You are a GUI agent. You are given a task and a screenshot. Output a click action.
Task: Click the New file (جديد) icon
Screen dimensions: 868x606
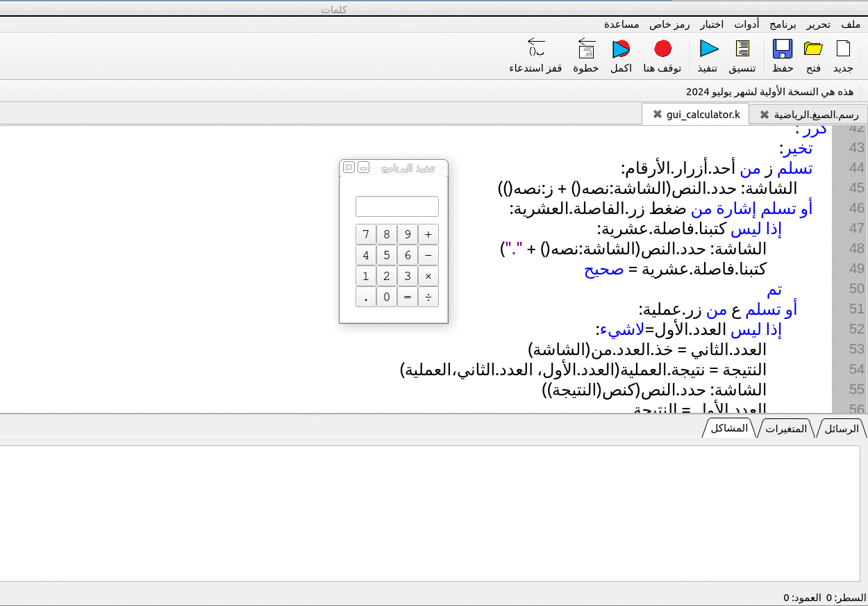pos(843,49)
